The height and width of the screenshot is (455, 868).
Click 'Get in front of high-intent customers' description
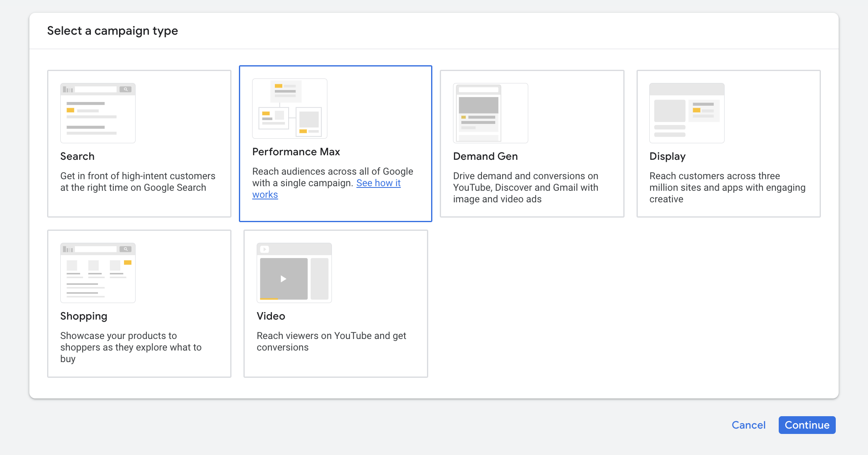(138, 182)
